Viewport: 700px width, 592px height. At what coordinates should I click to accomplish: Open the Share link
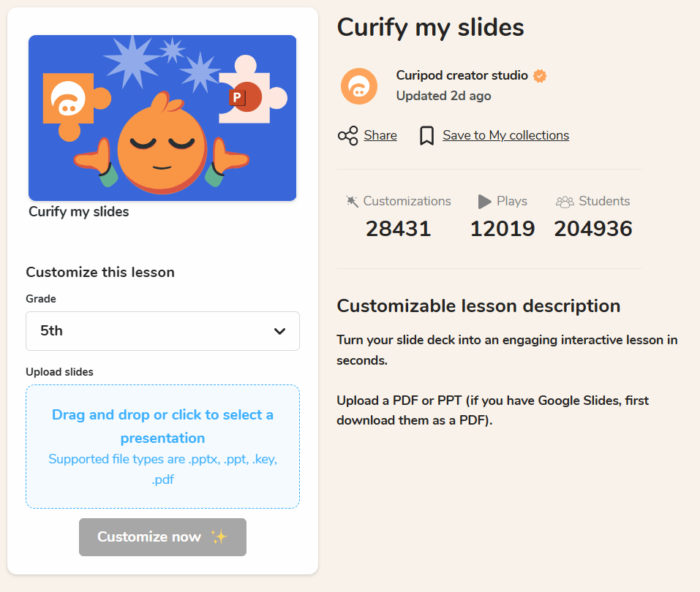click(380, 135)
